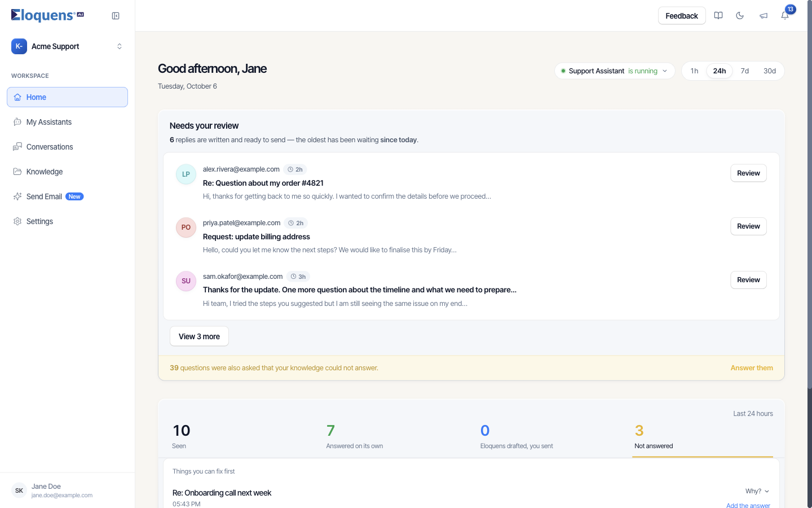Click the Eloquens logo

(x=47, y=15)
